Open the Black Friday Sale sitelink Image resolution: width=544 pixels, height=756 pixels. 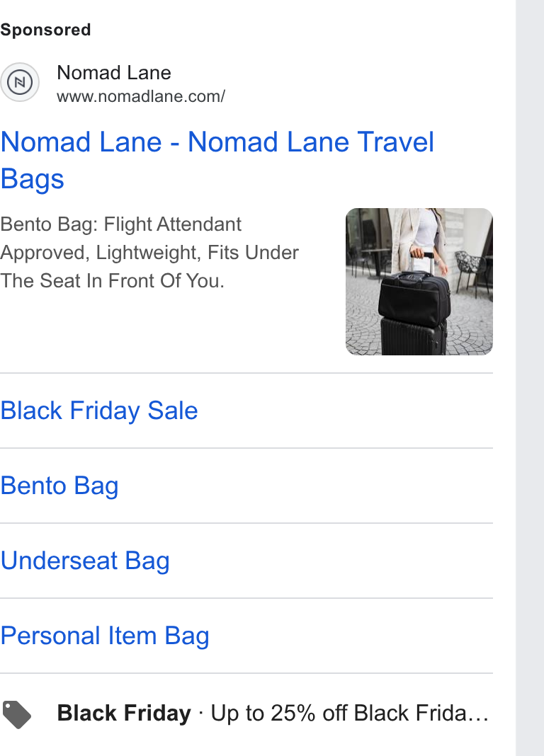pyautogui.click(x=99, y=411)
